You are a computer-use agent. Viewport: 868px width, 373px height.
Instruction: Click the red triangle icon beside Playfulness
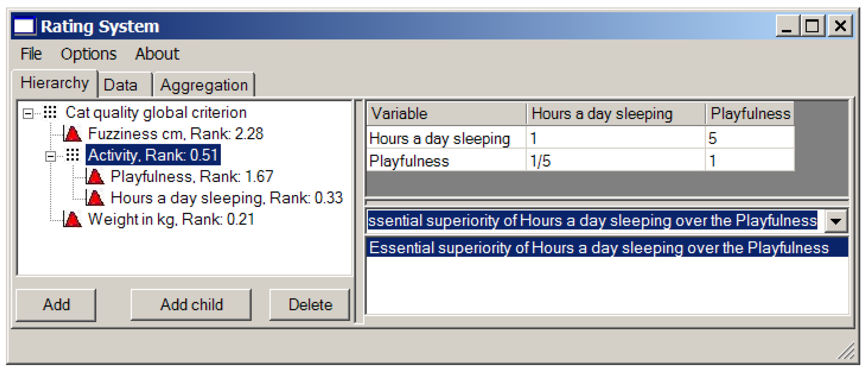point(95,176)
